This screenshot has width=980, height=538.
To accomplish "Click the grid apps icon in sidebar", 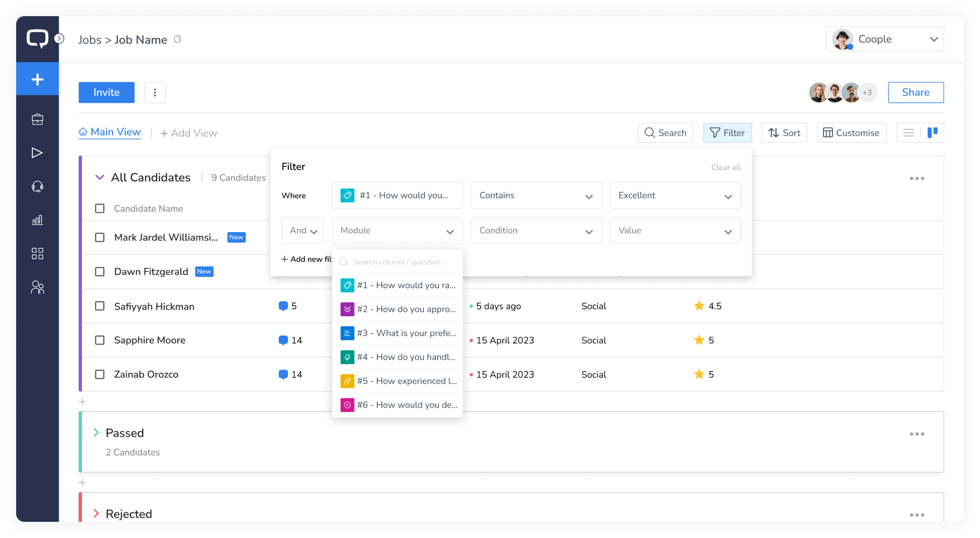I will 37,254.
